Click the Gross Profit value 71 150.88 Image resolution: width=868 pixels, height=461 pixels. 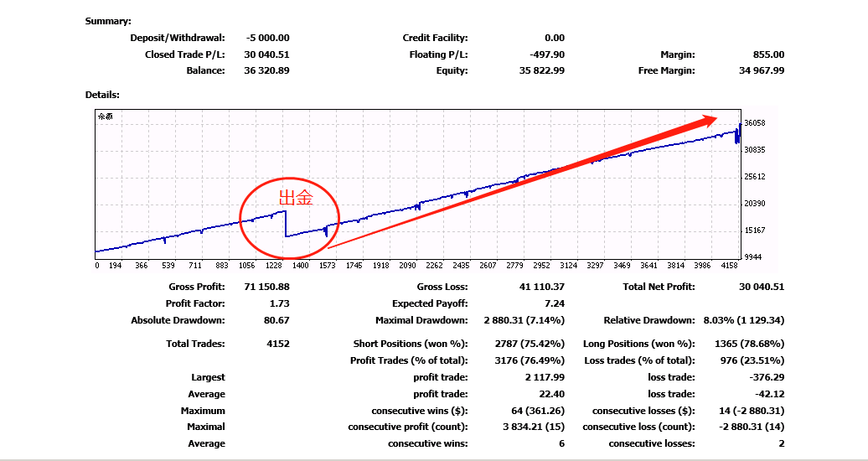point(266,287)
